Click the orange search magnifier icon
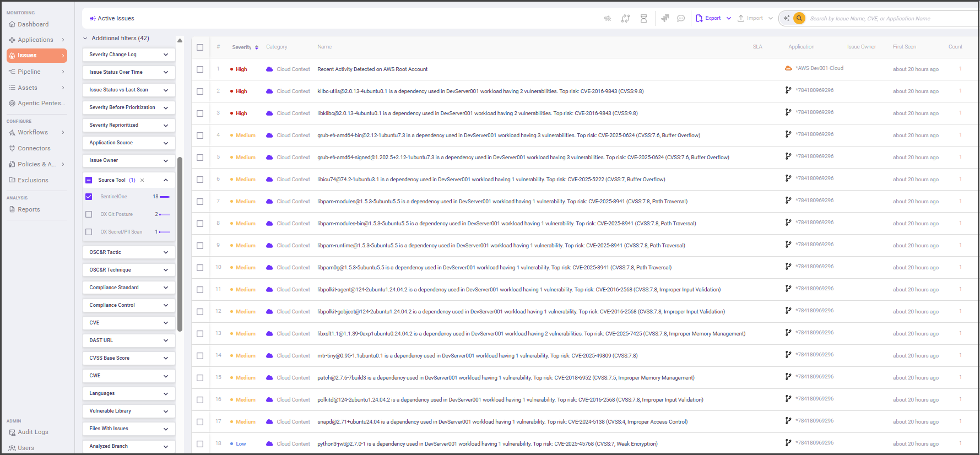The height and width of the screenshot is (455, 980). point(799,19)
